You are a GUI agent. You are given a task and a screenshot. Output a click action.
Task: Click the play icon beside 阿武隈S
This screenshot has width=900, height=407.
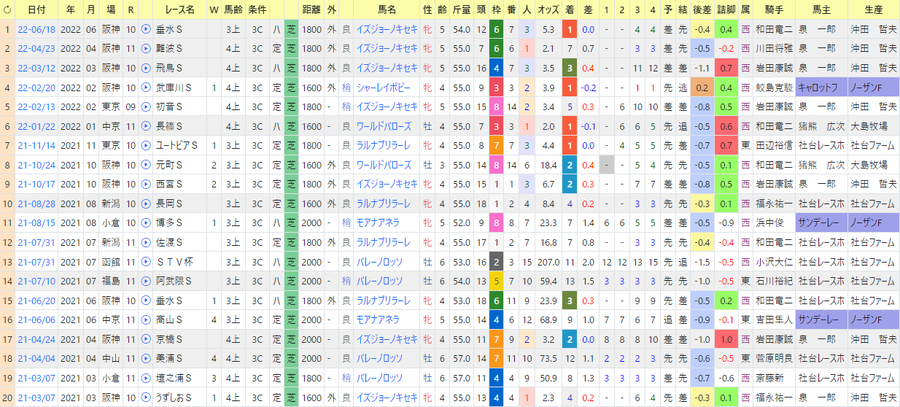coord(145,281)
